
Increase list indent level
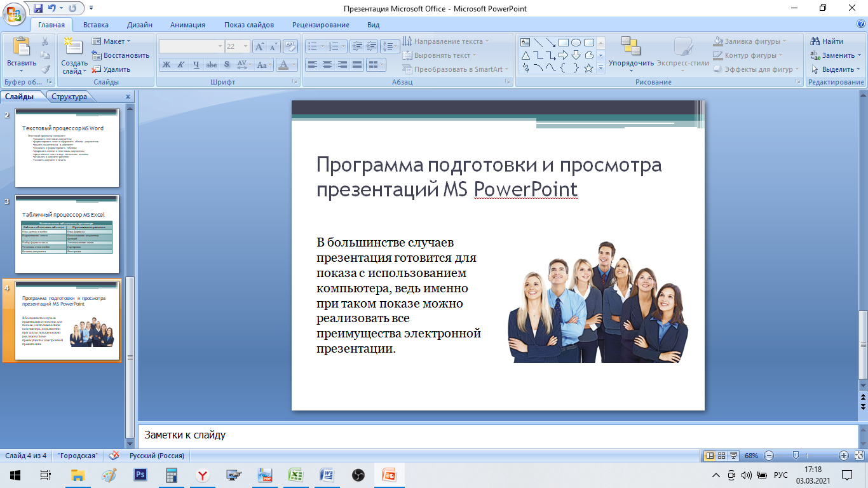point(371,46)
